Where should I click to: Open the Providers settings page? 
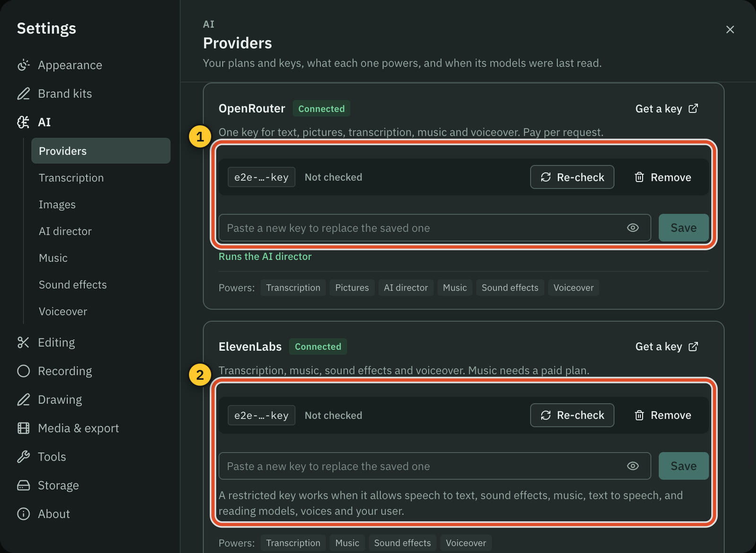pyautogui.click(x=101, y=151)
